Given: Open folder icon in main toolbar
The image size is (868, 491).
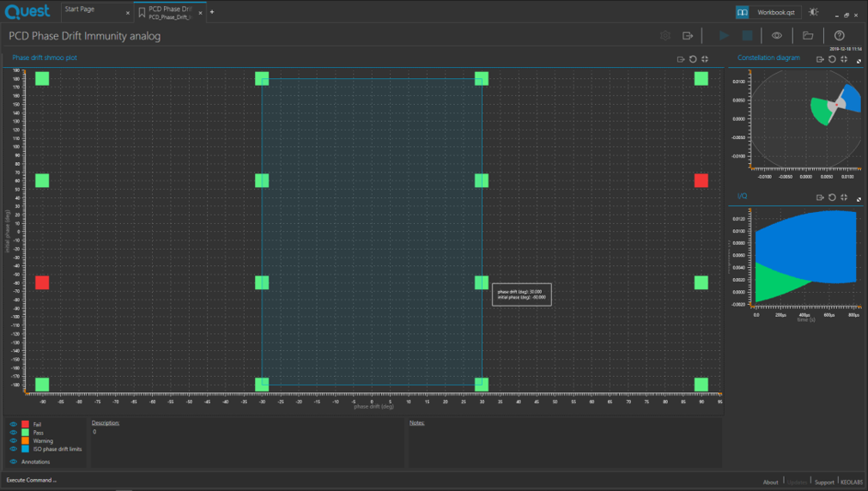Looking at the screenshot, I should 808,36.
